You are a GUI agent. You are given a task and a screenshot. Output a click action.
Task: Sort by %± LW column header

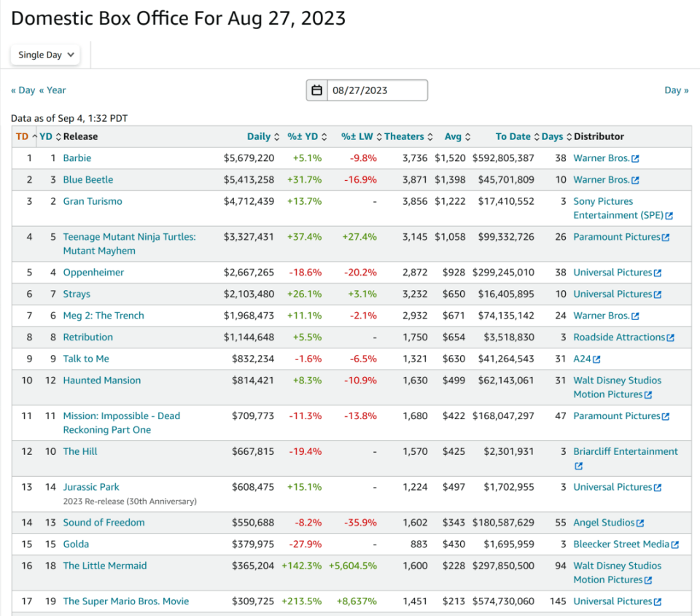tap(357, 136)
